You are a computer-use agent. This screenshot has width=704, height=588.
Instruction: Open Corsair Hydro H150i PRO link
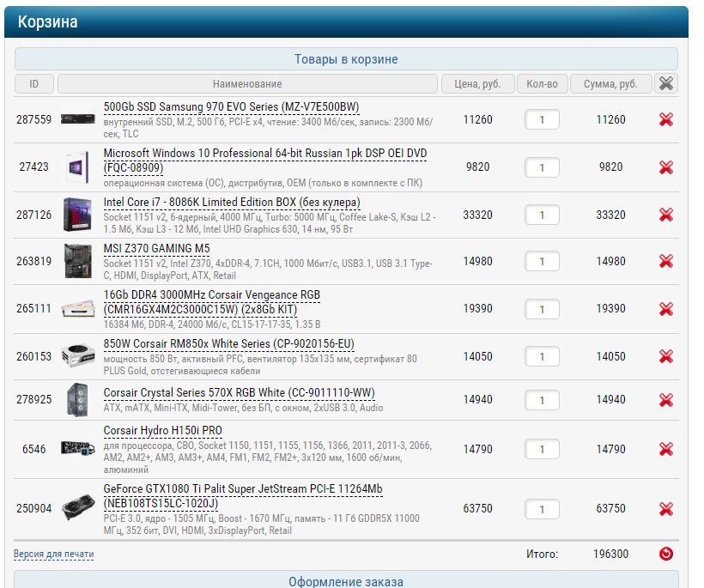tap(162, 430)
